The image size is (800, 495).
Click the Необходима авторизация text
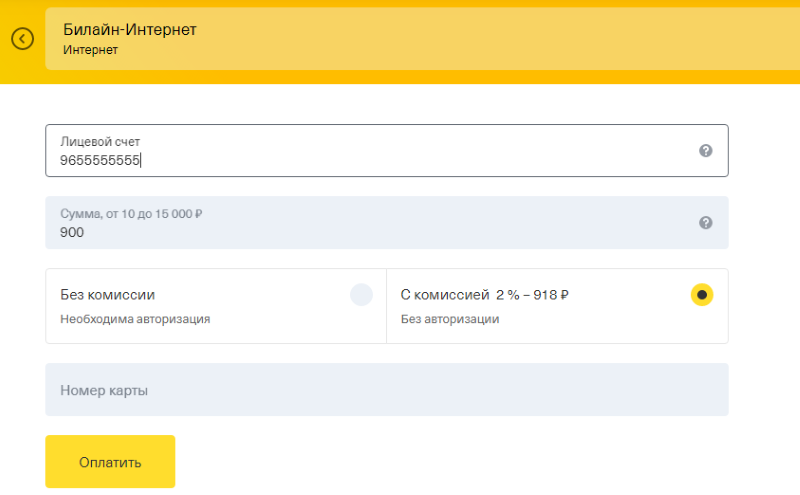point(135,319)
